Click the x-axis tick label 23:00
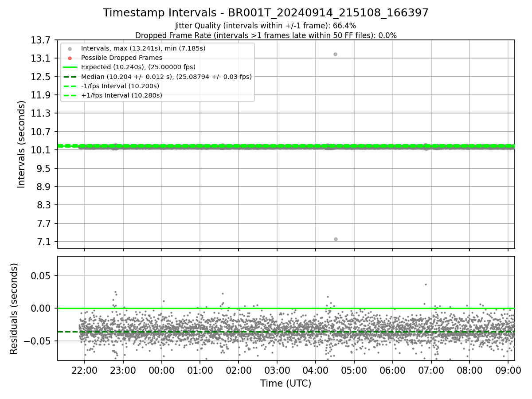 click(x=123, y=370)
